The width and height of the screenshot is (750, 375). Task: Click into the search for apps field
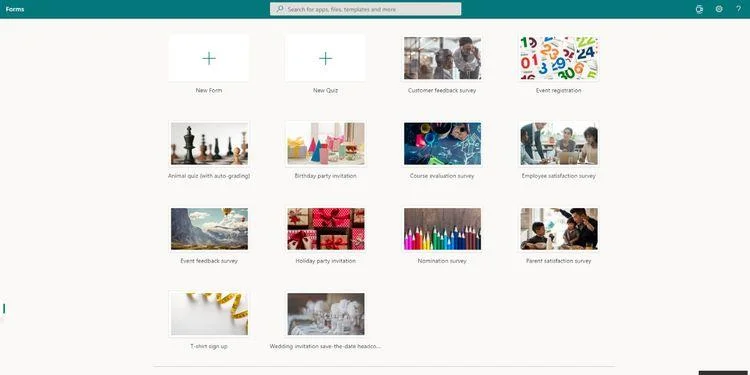[x=365, y=9]
